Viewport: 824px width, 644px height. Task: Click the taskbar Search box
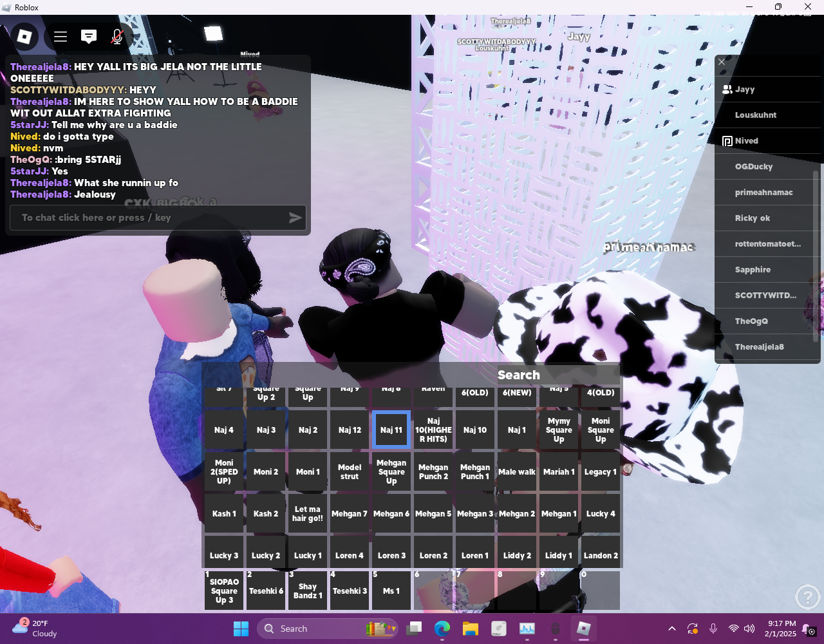pyautogui.click(x=327, y=629)
